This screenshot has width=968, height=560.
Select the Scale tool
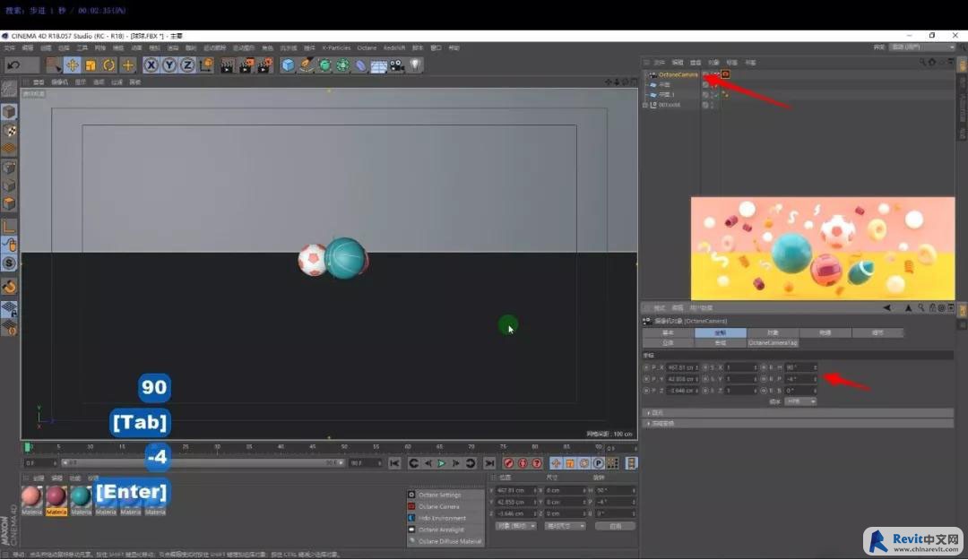pos(91,65)
